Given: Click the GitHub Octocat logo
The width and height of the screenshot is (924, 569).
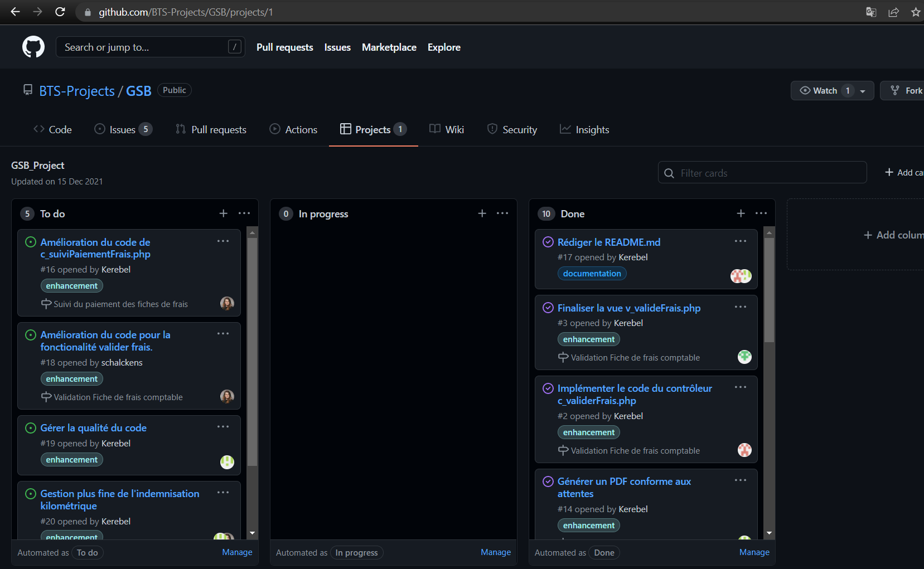Looking at the screenshot, I should (x=33, y=47).
